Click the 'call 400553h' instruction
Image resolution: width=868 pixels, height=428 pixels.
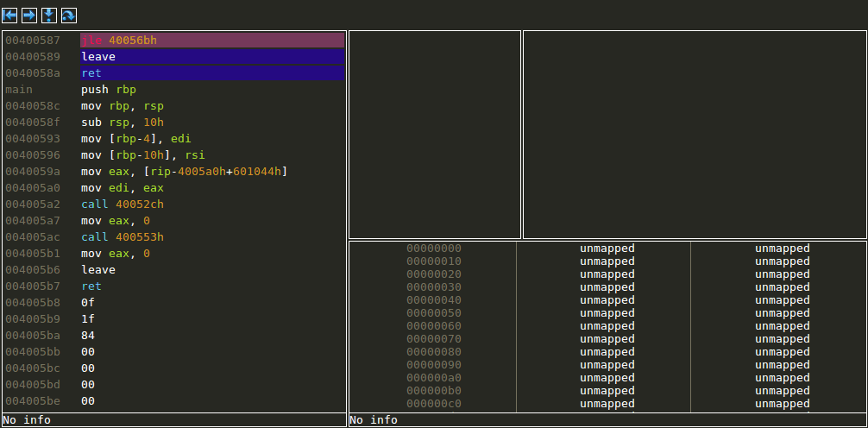pyautogui.click(x=123, y=237)
